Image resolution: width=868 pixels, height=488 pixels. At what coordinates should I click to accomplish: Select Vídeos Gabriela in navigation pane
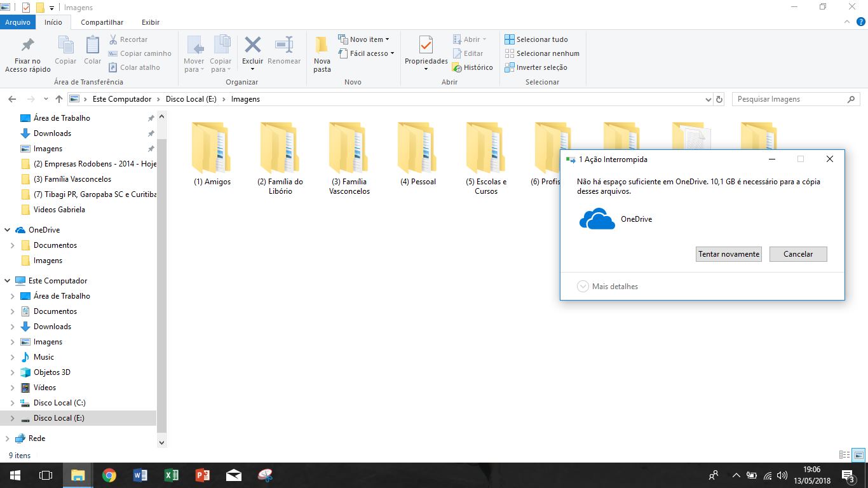(59, 210)
